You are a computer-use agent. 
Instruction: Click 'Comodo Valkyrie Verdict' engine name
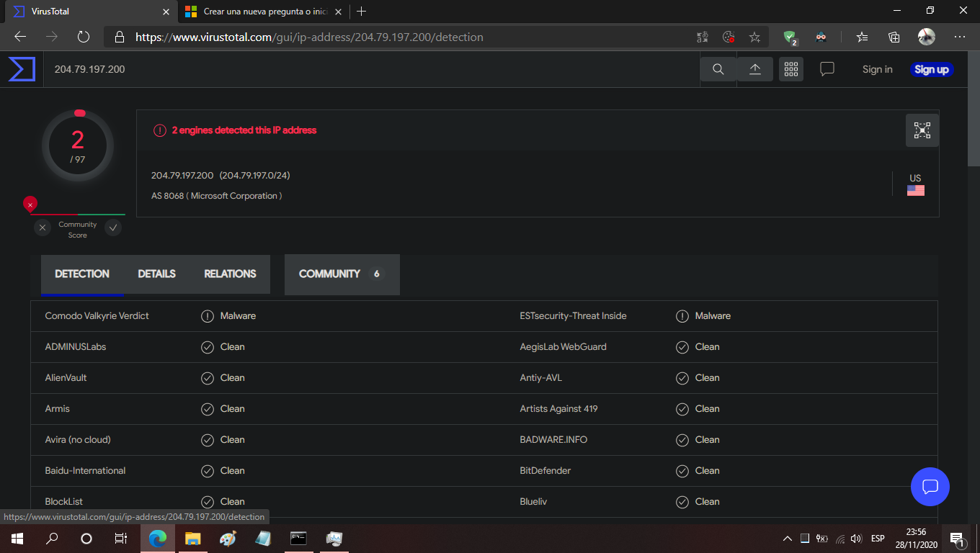coord(97,315)
